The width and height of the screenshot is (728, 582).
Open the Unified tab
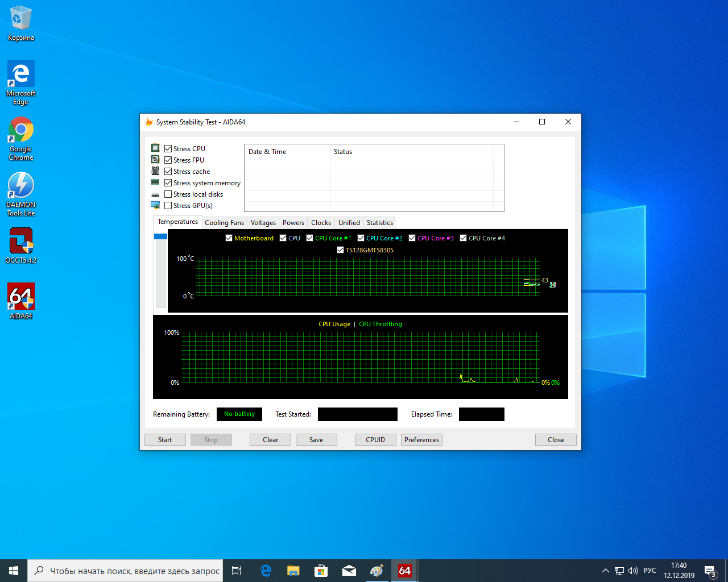349,223
